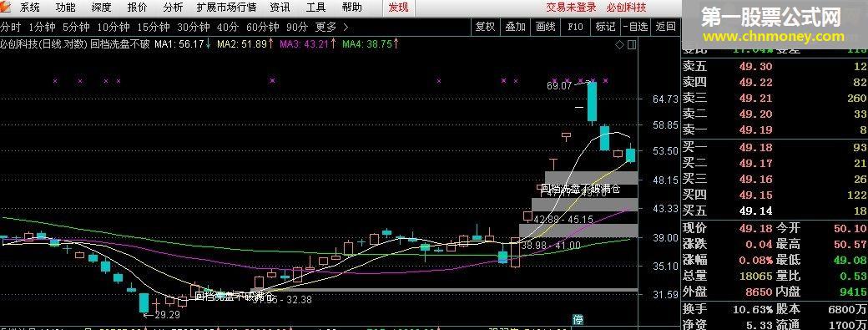Click the 必创科技(日线.对数) chart title

(43, 44)
